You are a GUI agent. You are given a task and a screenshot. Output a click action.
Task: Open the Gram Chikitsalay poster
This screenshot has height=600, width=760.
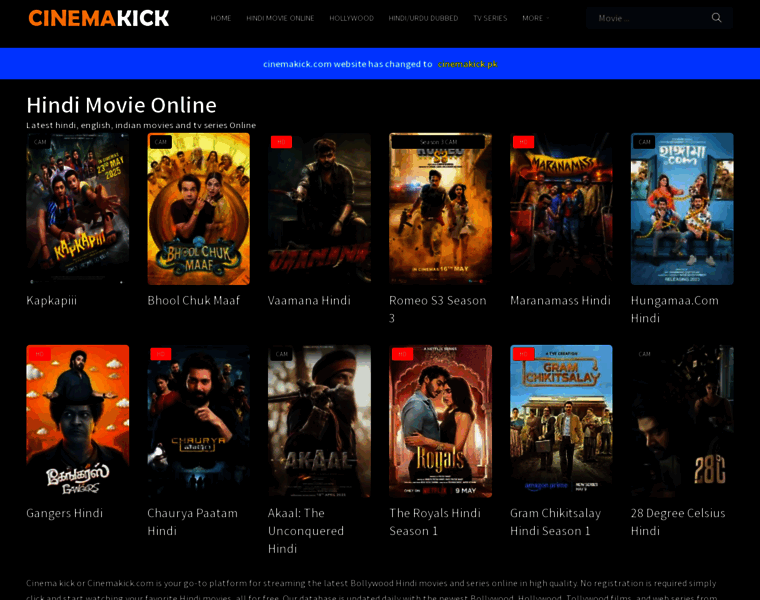point(561,421)
